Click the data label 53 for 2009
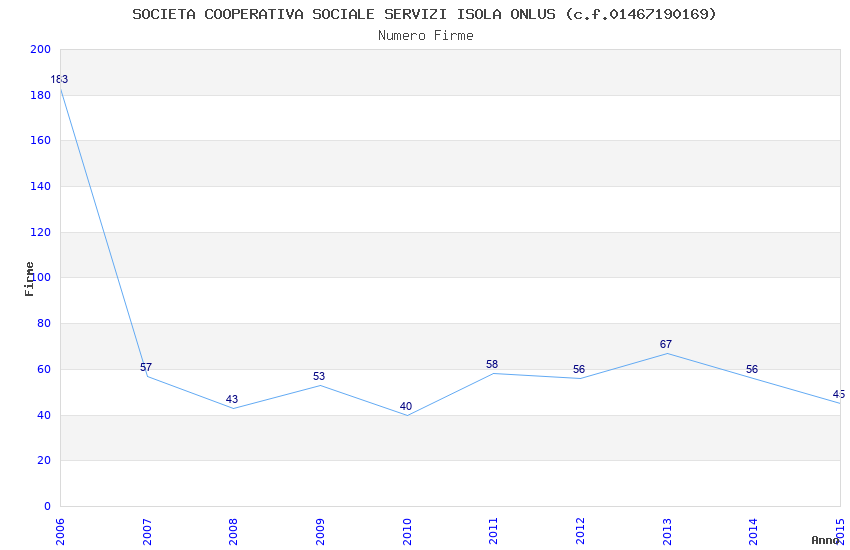This screenshot has height=550, width=850. (x=319, y=377)
